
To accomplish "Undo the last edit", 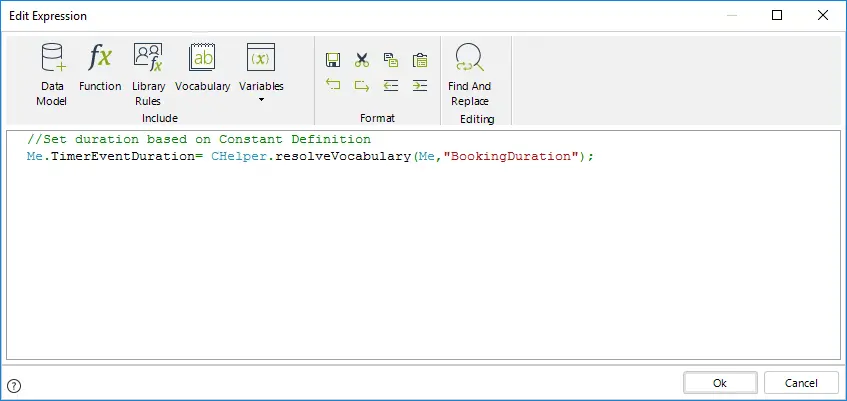I will click(333, 85).
